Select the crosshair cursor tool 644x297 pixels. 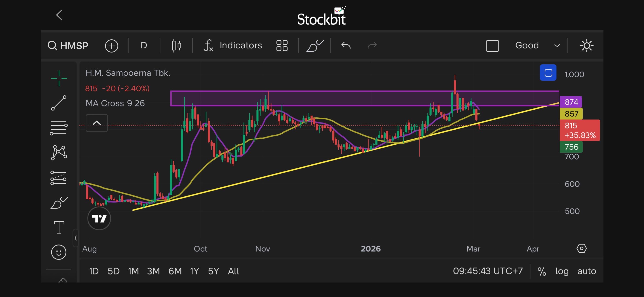[x=59, y=79]
